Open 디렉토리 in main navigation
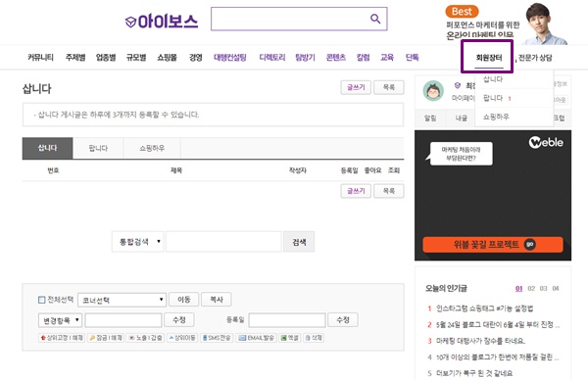Image resolution: width=588 pixels, height=380 pixels. point(271,58)
